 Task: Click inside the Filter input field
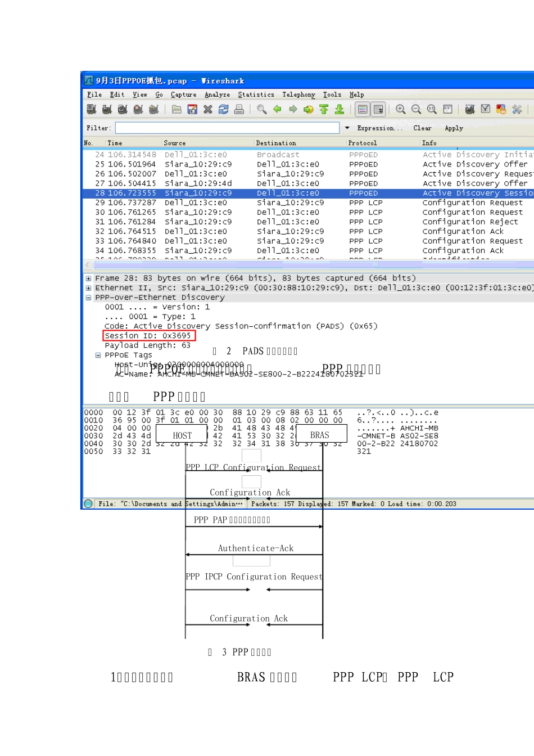pyautogui.click(x=228, y=128)
